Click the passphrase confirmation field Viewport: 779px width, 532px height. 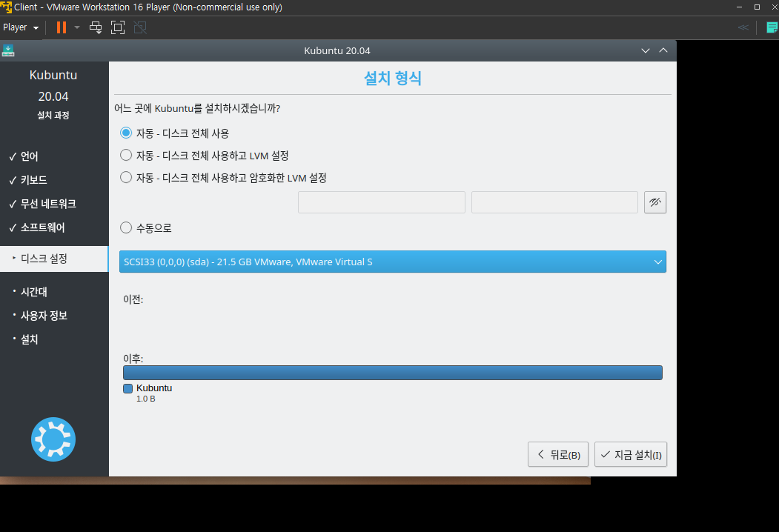point(554,202)
